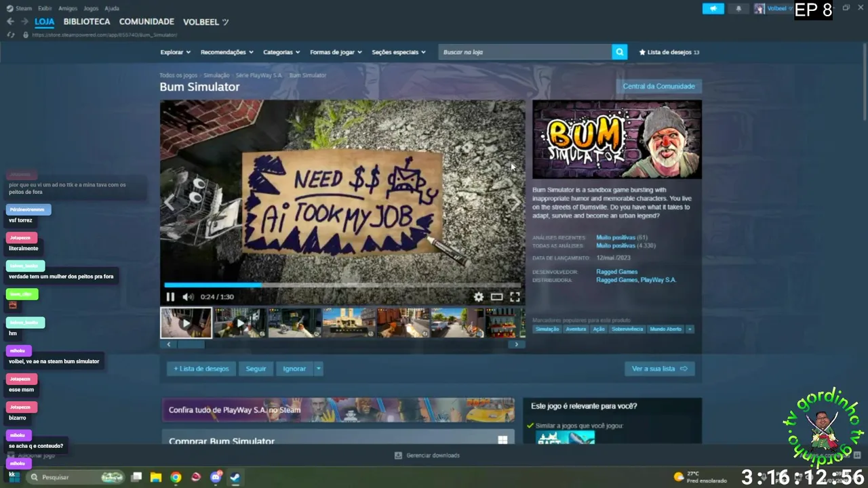Select the Aventura tag
Screen dimensions: 868x488
(x=576, y=329)
